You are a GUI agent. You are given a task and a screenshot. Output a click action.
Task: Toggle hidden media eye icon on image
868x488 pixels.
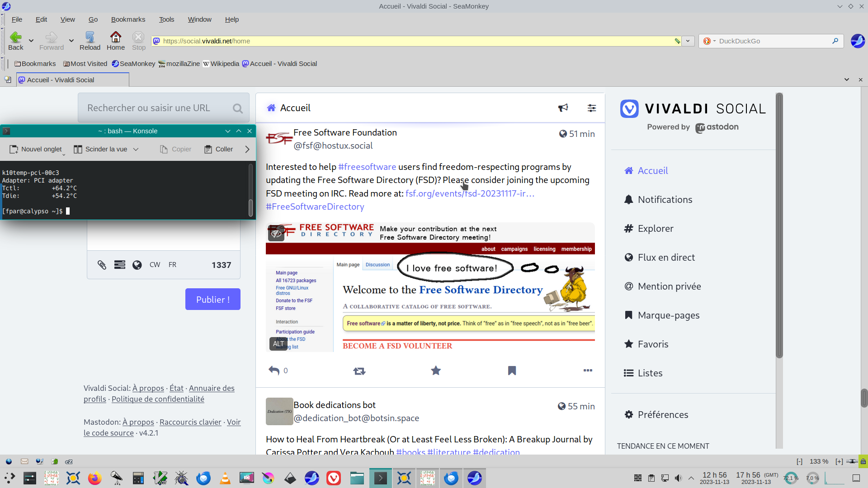click(x=276, y=233)
